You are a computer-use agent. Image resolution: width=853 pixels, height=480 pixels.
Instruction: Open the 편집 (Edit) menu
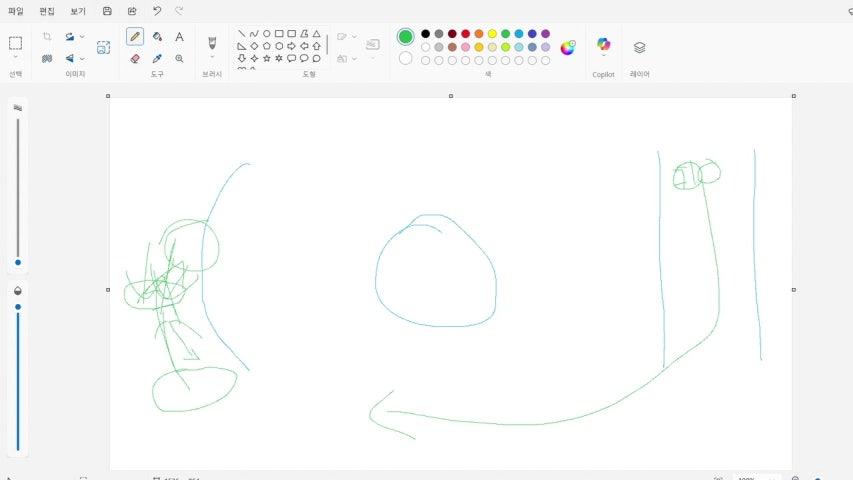tap(47, 11)
